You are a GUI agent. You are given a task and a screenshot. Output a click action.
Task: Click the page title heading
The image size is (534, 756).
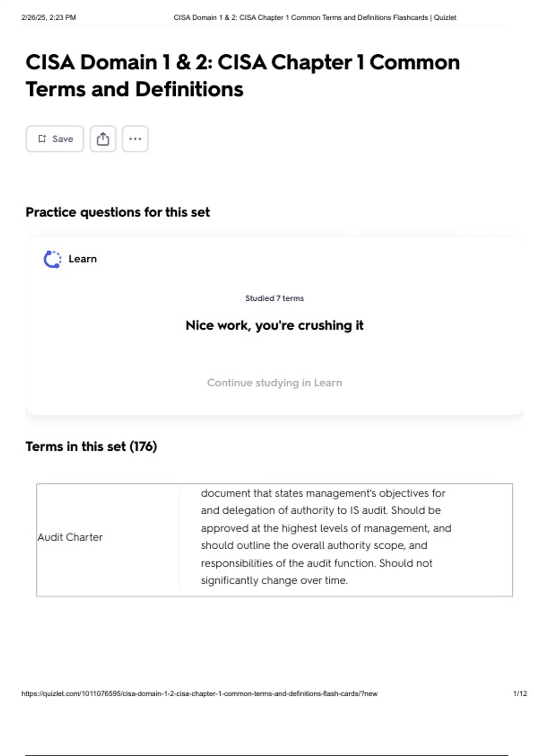243,76
